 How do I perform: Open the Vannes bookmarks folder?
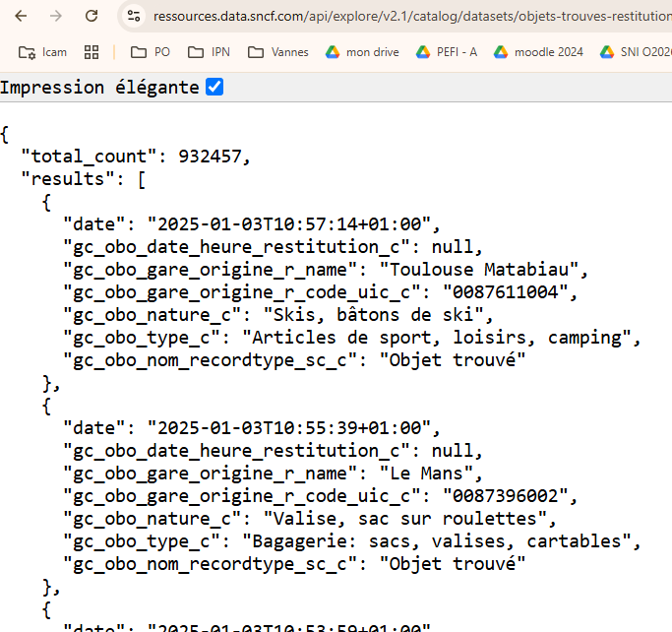pyautogui.click(x=278, y=52)
